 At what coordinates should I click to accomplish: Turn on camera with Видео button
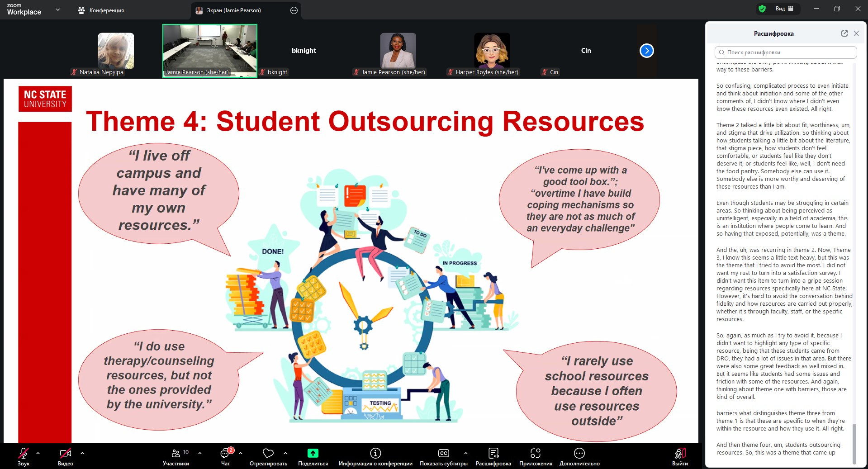(65, 454)
